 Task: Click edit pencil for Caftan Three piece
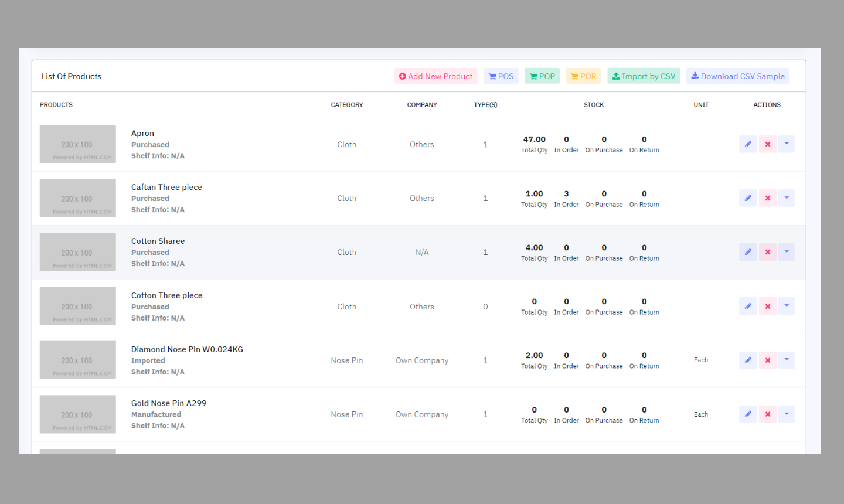(x=748, y=198)
